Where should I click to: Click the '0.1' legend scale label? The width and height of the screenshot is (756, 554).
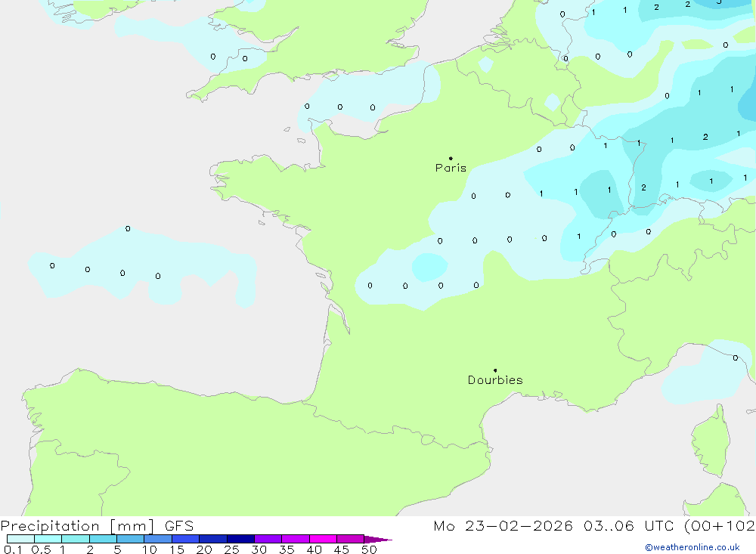(13, 549)
